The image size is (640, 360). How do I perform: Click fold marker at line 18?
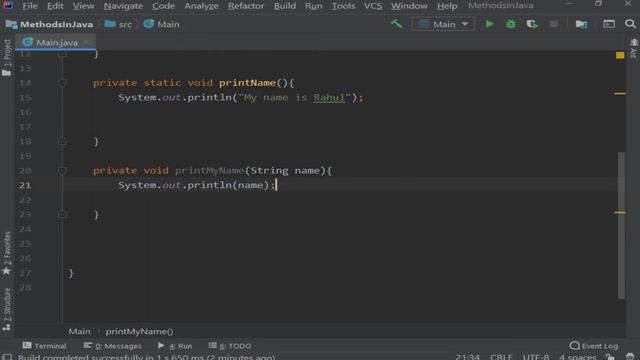coord(62,141)
